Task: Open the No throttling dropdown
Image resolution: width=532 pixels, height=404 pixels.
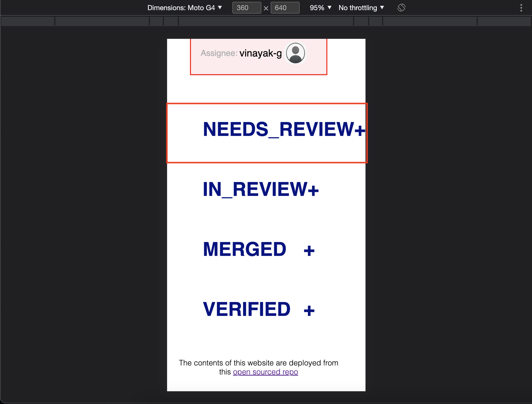Action: (x=361, y=8)
